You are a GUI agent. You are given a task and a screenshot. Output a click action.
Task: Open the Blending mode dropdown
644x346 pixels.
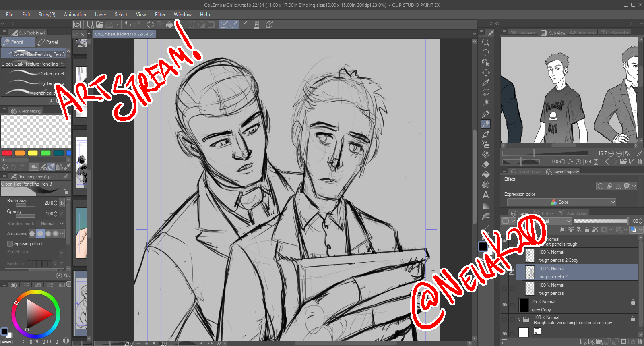point(52,224)
